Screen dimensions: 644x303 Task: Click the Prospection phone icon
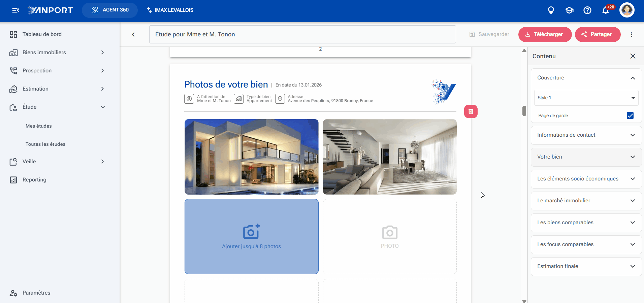pyautogui.click(x=13, y=71)
